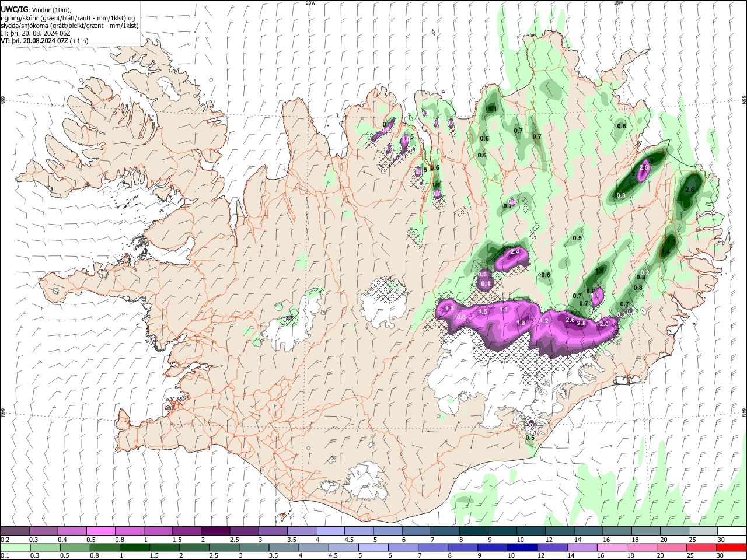Click the swatch above 0.2 in the top legend row
This screenshot has height=560, width=747.
tap(15, 531)
